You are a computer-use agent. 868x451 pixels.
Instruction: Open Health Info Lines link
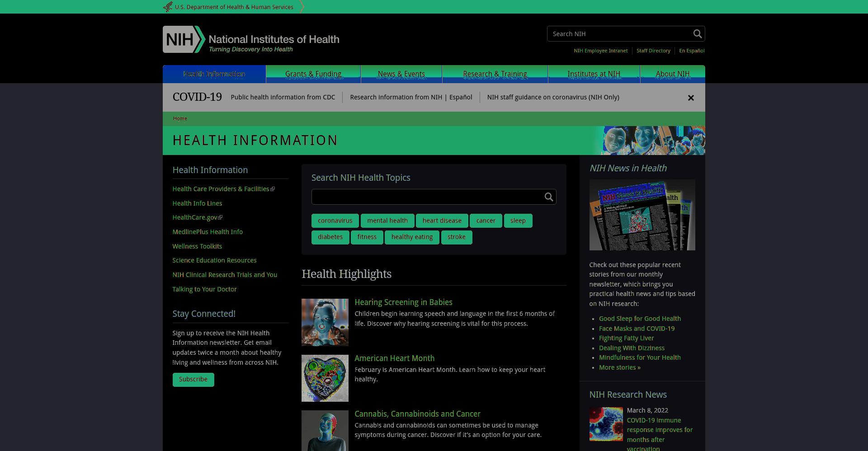(x=197, y=203)
